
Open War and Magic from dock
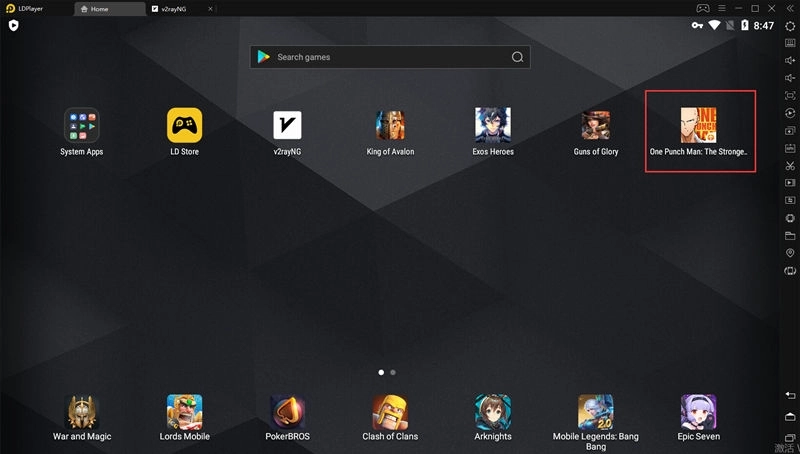point(82,412)
